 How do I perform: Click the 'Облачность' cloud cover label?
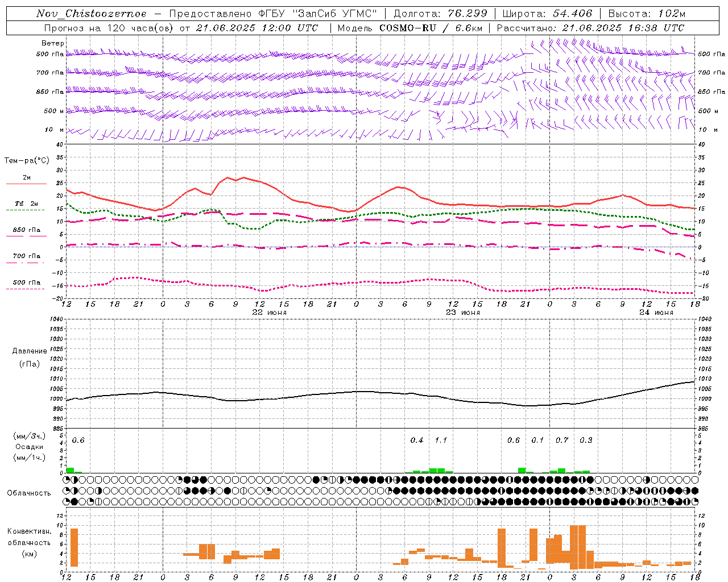tap(29, 493)
